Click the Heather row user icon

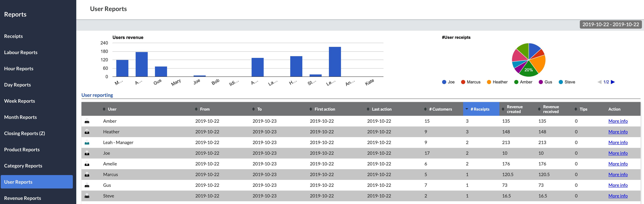coord(87,132)
